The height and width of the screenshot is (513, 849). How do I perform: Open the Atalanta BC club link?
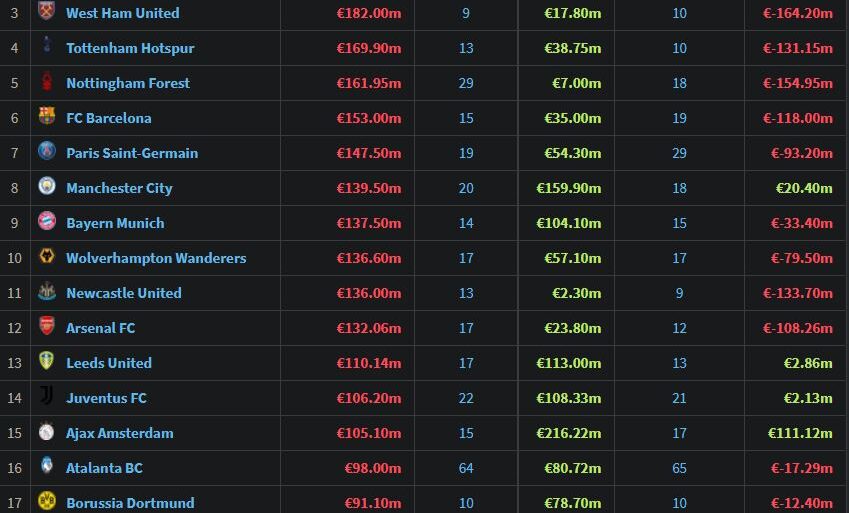(104, 468)
